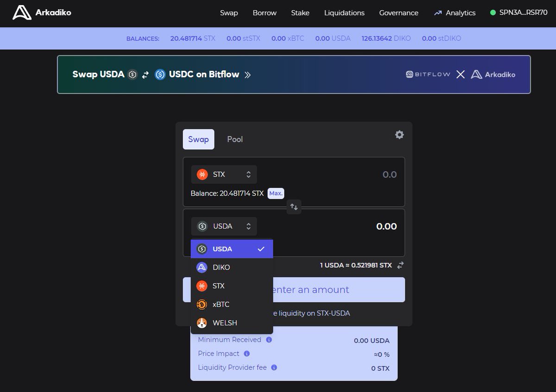This screenshot has height=392, width=556.
Task: Click 'Balance: 20.481714 STX' under the STX selector
Action: click(227, 193)
